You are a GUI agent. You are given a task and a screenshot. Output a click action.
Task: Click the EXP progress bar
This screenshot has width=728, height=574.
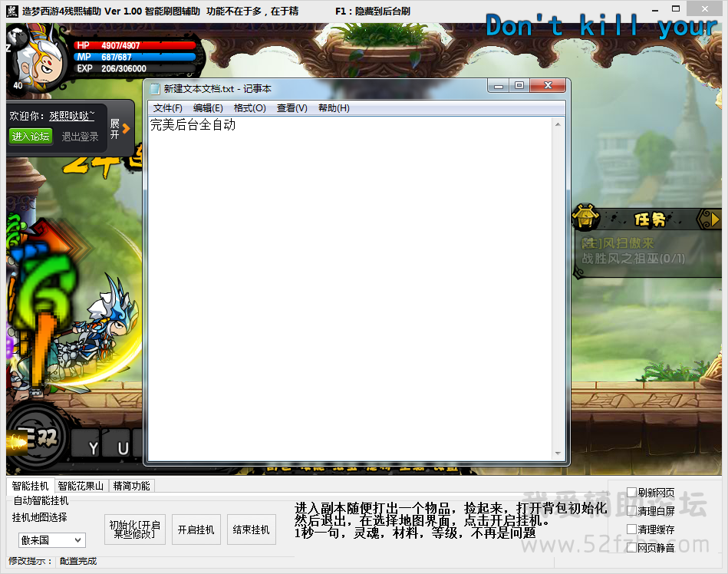[135, 68]
